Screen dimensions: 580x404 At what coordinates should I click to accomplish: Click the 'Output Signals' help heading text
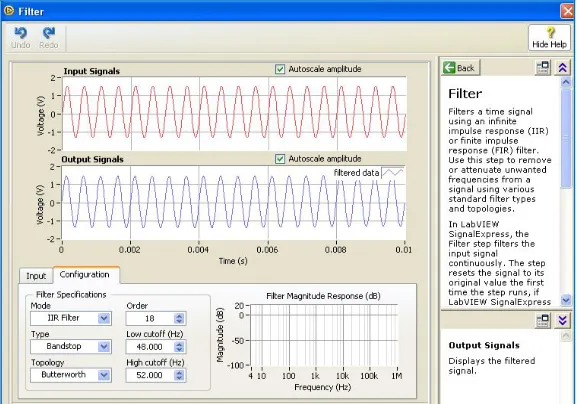[x=484, y=345]
